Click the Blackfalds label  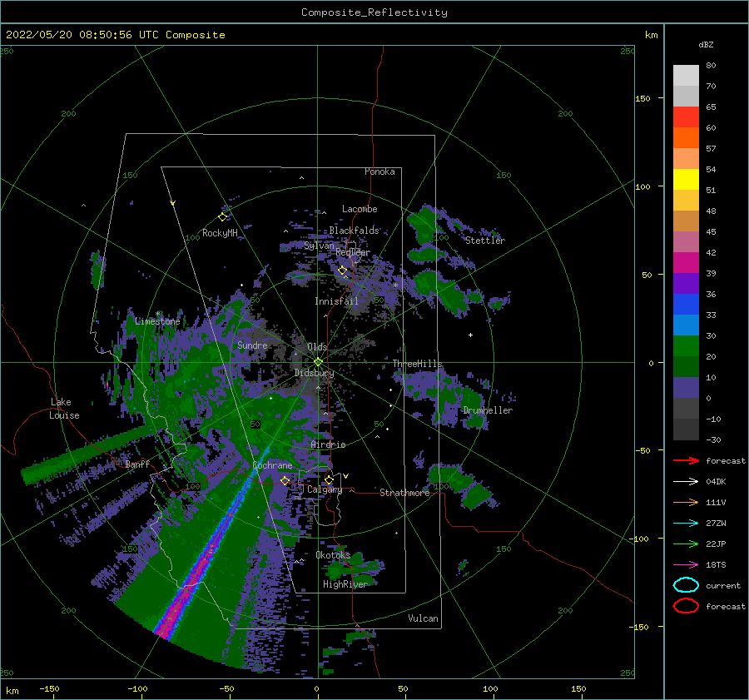pos(354,231)
